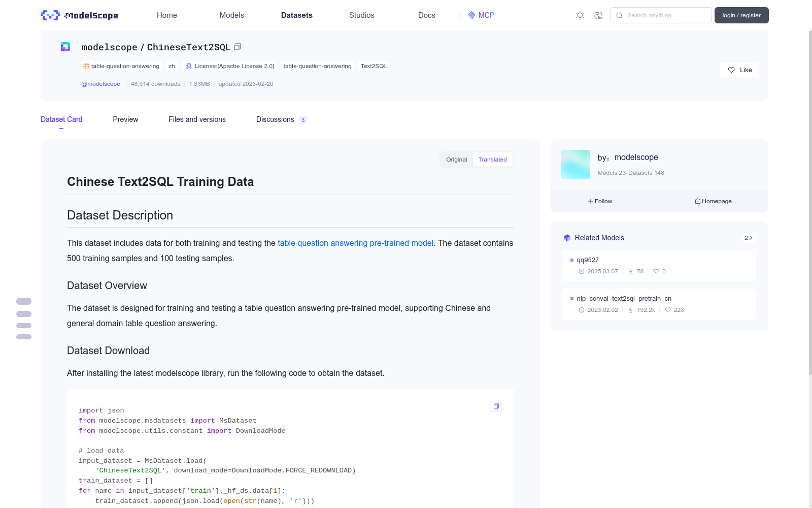Open the Docs navigation item

(x=427, y=15)
